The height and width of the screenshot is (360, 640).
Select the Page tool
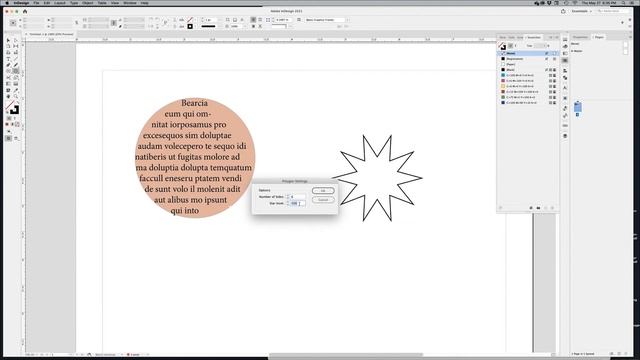8,47
